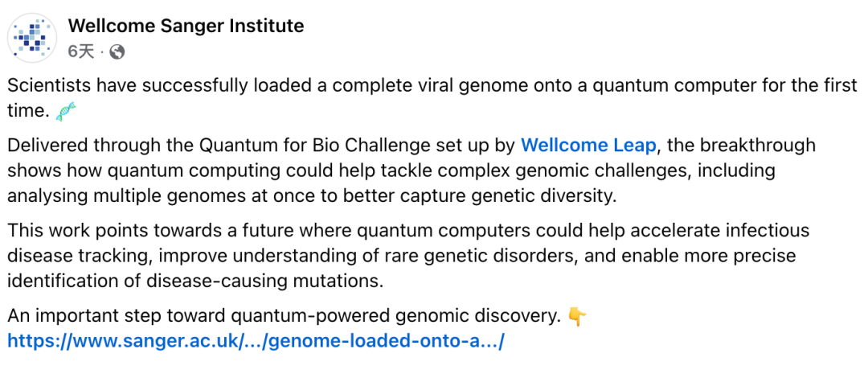Open the sanger.ac.uk article link

click(256, 341)
